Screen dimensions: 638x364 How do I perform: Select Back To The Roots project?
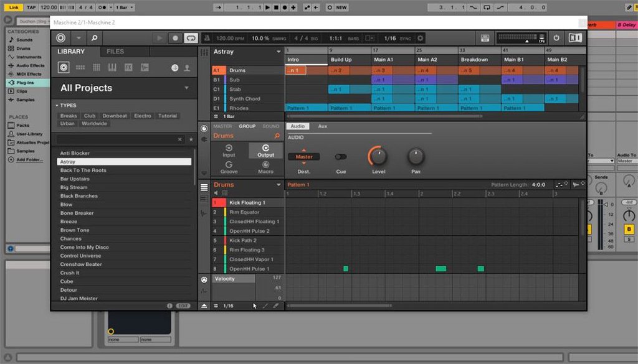83,170
